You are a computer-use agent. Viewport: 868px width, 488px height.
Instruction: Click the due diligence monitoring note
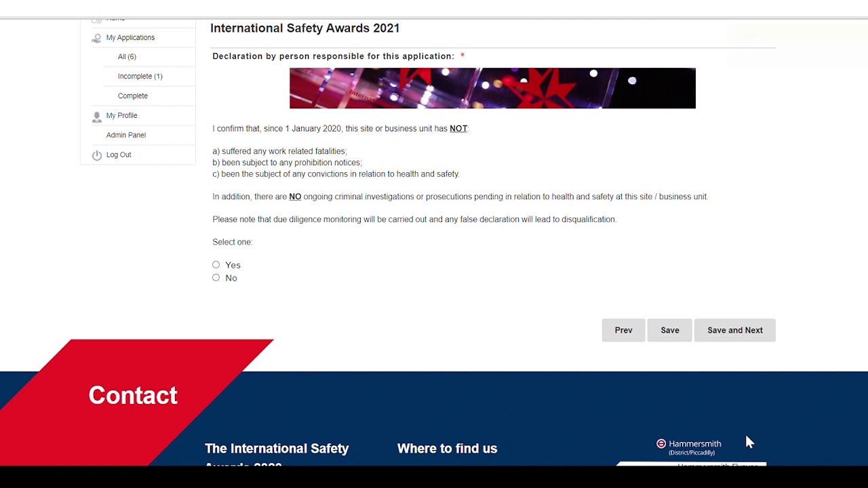(414, 220)
